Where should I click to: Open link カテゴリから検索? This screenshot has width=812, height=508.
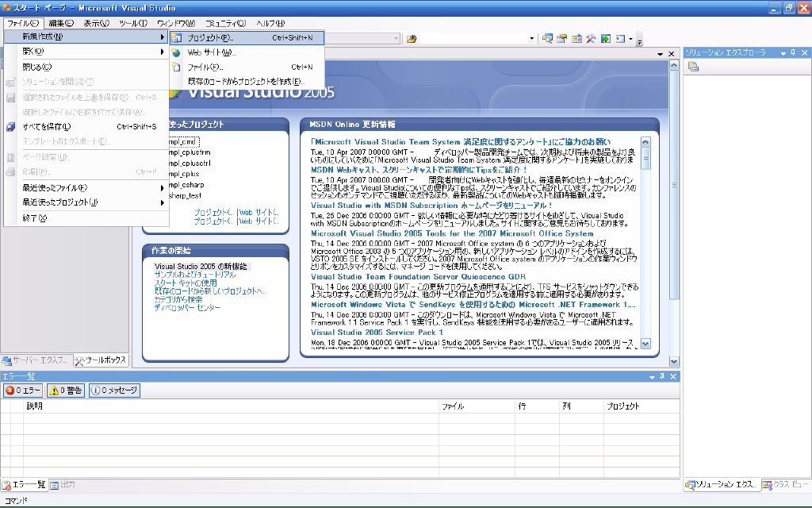click(178, 299)
